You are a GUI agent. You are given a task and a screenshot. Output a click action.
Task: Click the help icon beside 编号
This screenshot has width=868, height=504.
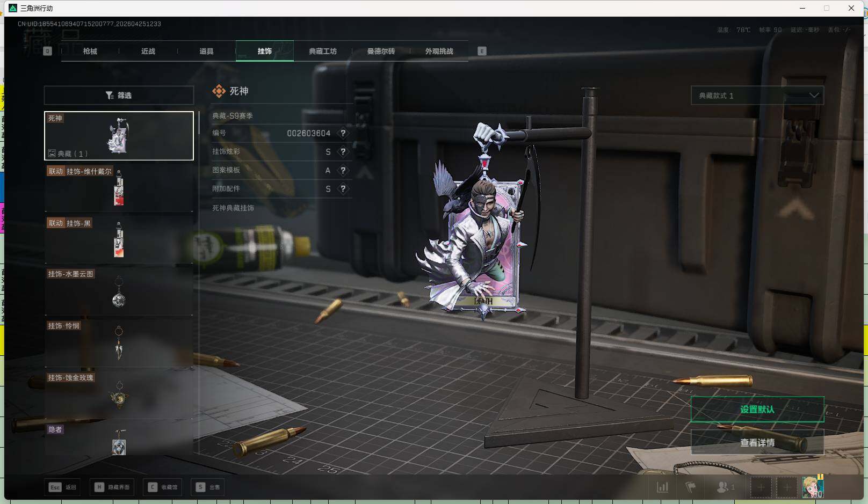[343, 133]
